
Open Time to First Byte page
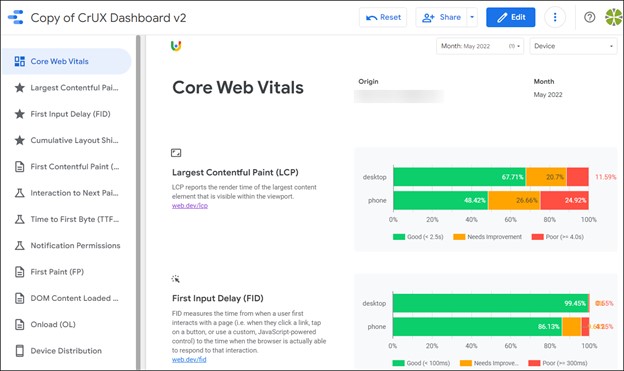(x=67, y=219)
